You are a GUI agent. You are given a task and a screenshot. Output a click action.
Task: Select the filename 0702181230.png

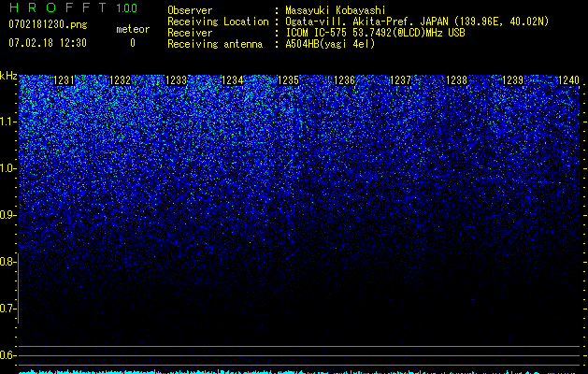[x=48, y=24]
